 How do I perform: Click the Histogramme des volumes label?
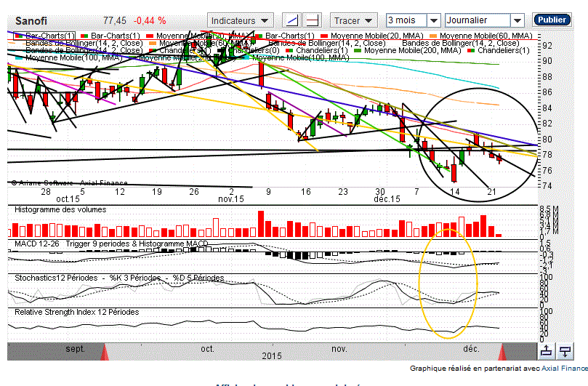coord(60,209)
